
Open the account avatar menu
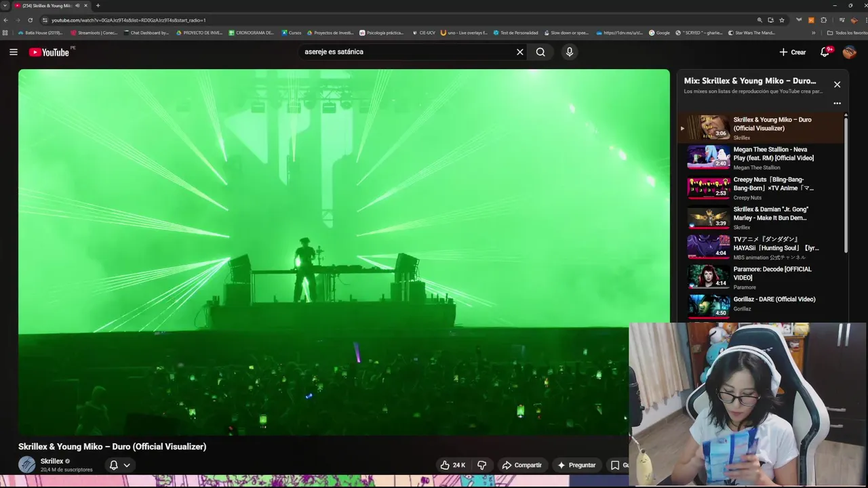(x=850, y=52)
